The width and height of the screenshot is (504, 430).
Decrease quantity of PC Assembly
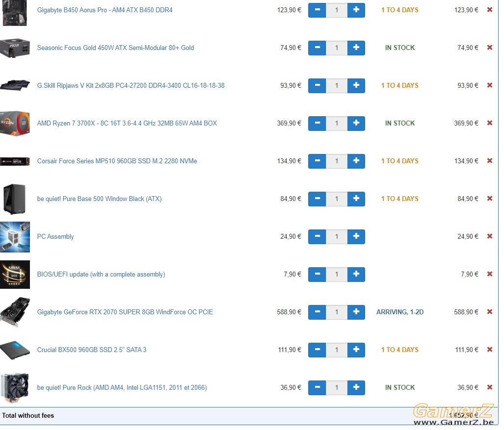317,236
